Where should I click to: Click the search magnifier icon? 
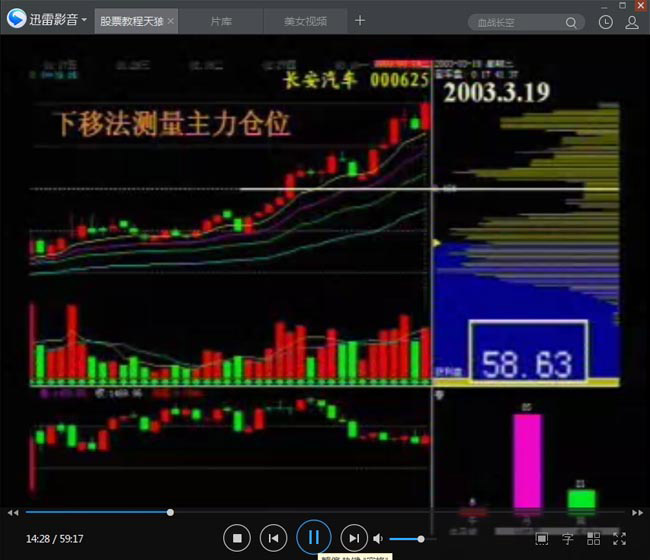(571, 23)
